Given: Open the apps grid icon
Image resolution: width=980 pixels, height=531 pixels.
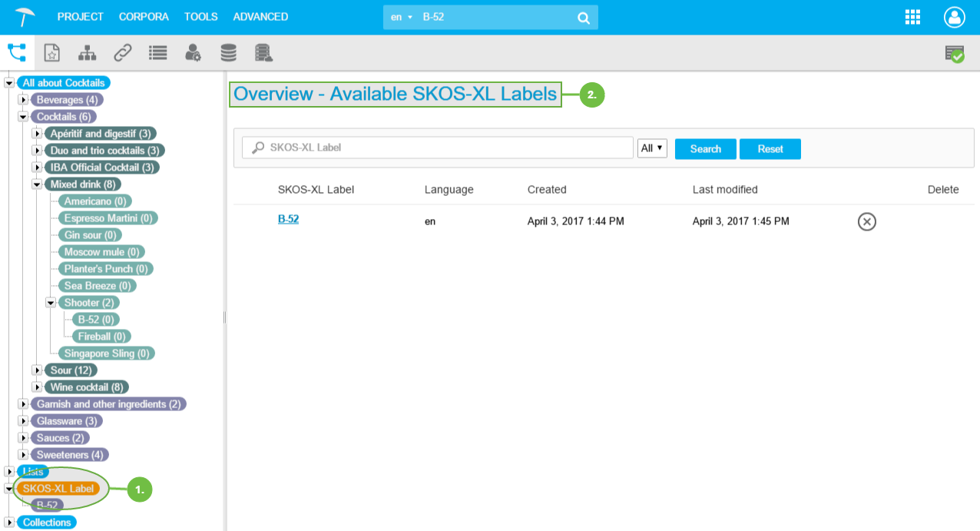Looking at the screenshot, I should pyautogui.click(x=912, y=17).
